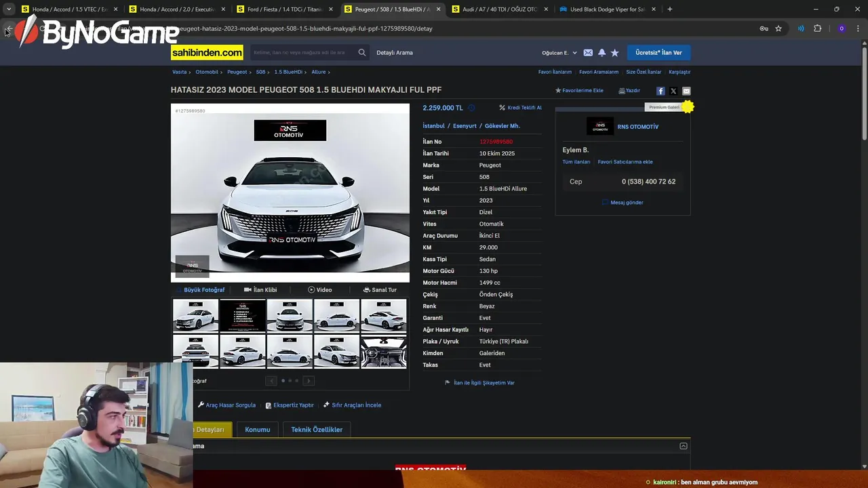Click the price info icon beside 2.259.000 TL
Image resolution: width=868 pixels, height=488 pixels.
(471, 108)
